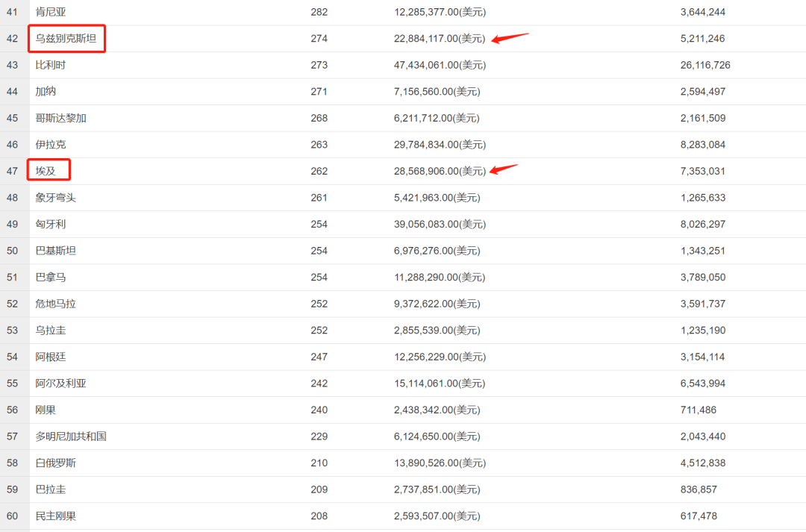
Task: Click the amount 47,434,061.00(美元)
Action: pyautogui.click(x=440, y=65)
